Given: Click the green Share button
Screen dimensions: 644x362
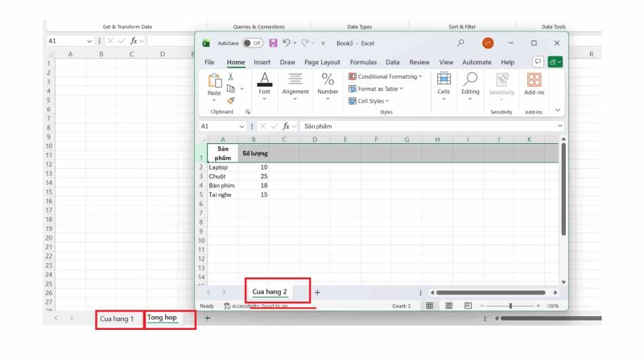Looking at the screenshot, I should coord(555,62).
